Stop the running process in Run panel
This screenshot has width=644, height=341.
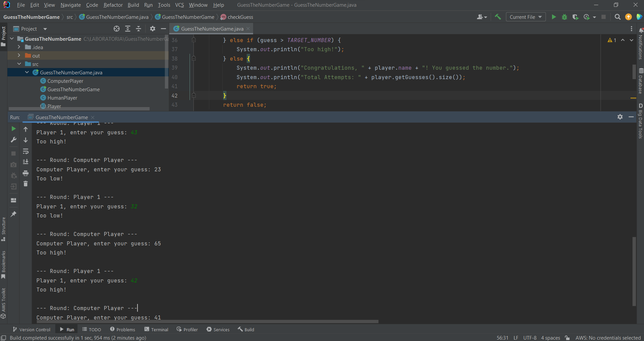point(13,154)
